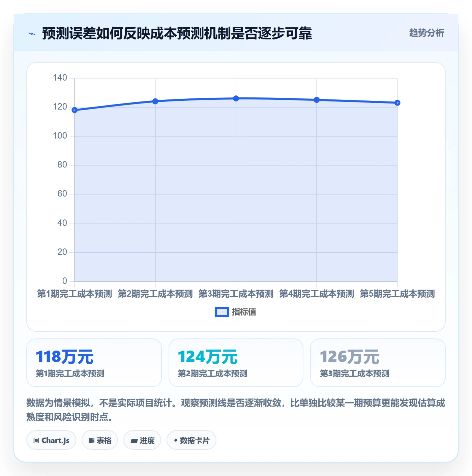Screen dimensions: 472x476
Task: Click the lightning icon beside the title
Action: coord(32,34)
